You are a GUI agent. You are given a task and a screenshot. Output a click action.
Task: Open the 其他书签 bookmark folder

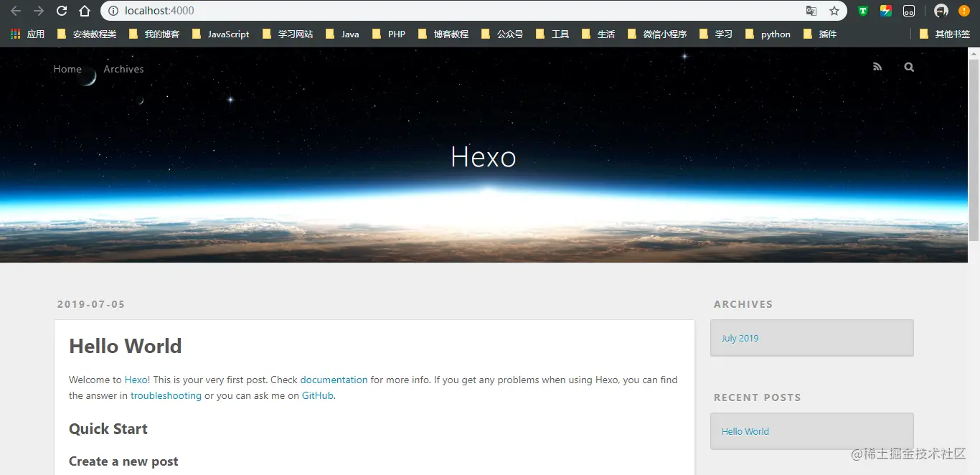(x=945, y=34)
